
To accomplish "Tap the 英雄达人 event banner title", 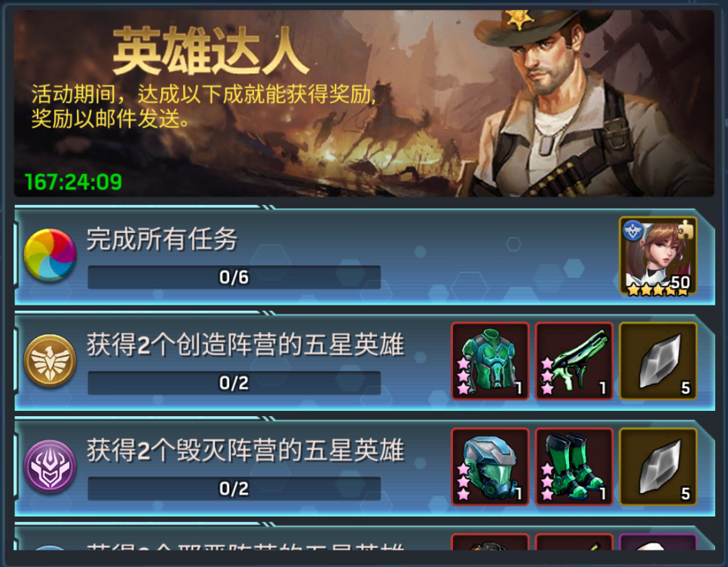I will point(211,51).
